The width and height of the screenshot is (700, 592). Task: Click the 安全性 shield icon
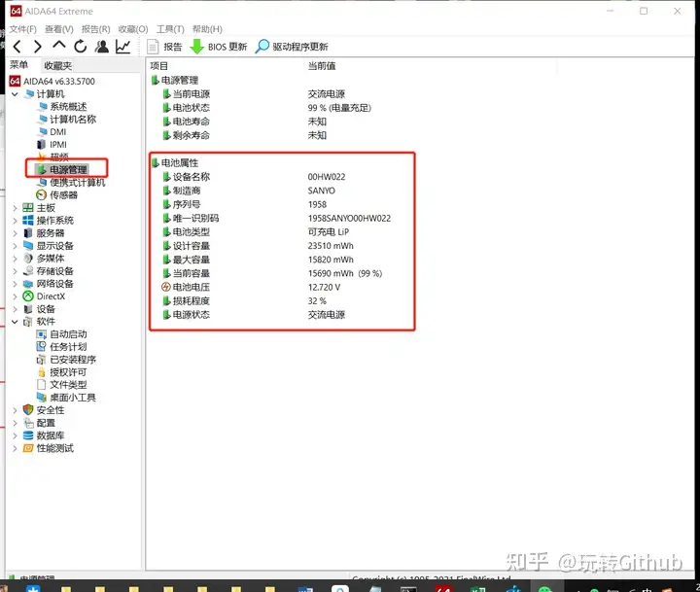click(x=28, y=410)
